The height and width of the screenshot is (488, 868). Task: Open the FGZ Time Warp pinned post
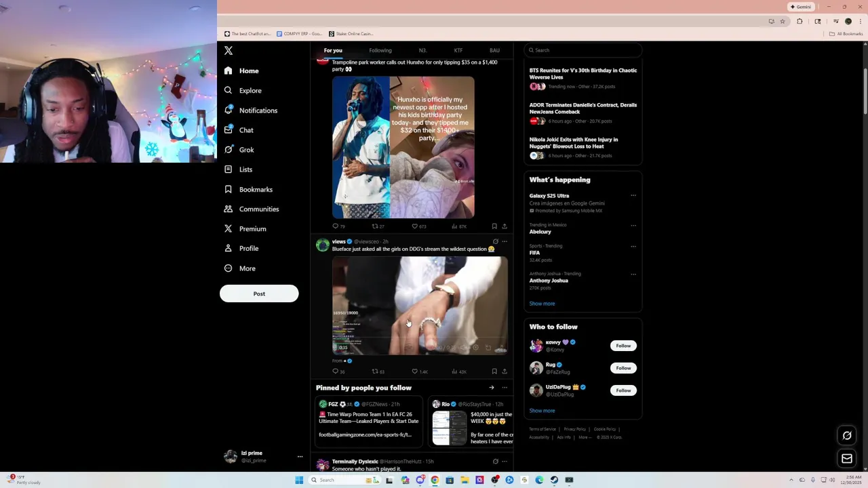tap(368, 422)
